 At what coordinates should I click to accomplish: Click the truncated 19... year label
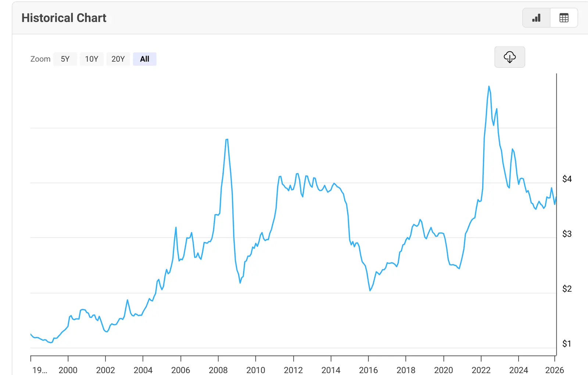[40, 370]
